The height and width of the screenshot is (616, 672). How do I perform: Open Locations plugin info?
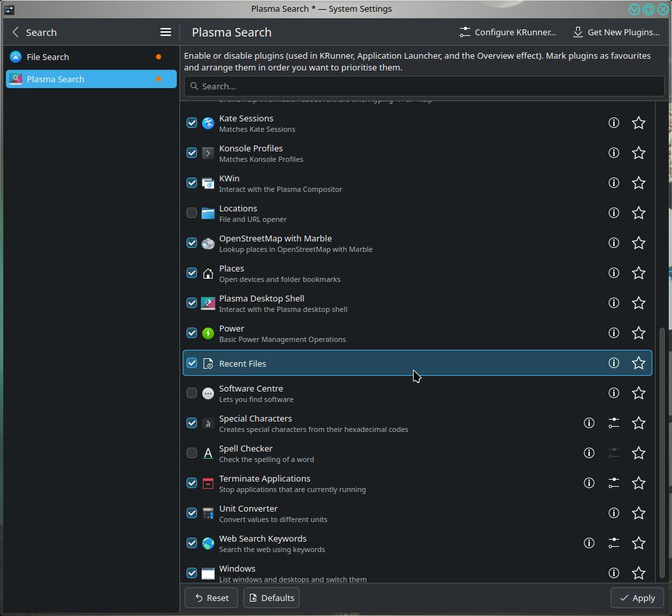tap(614, 213)
